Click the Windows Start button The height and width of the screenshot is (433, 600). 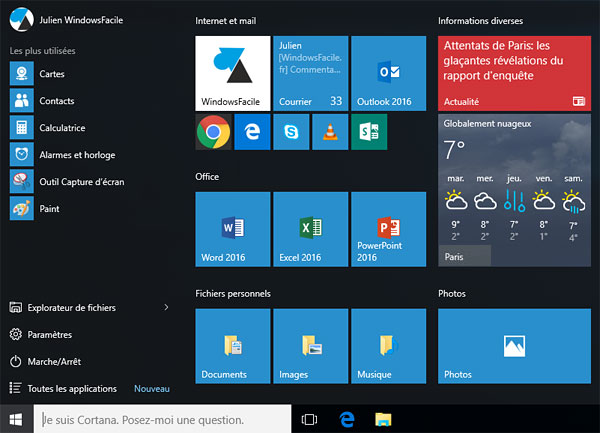pyautogui.click(x=16, y=419)
